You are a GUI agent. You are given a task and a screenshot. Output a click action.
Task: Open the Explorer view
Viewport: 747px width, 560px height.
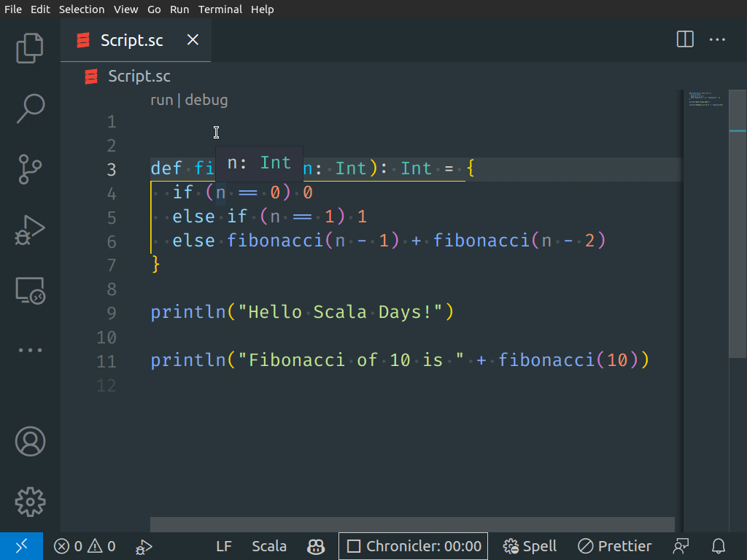pos(30,48)
